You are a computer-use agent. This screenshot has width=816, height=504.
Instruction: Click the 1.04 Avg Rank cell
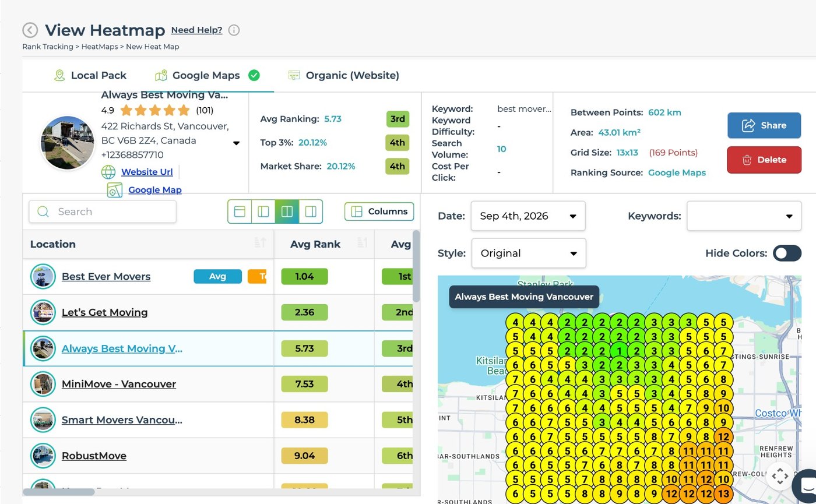[x=304, y=277]
